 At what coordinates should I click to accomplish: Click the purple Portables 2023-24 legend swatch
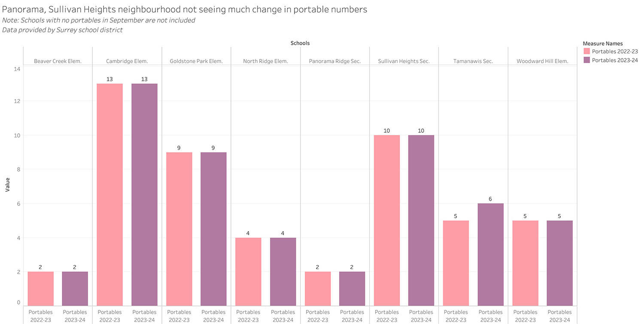click(586, 60)
